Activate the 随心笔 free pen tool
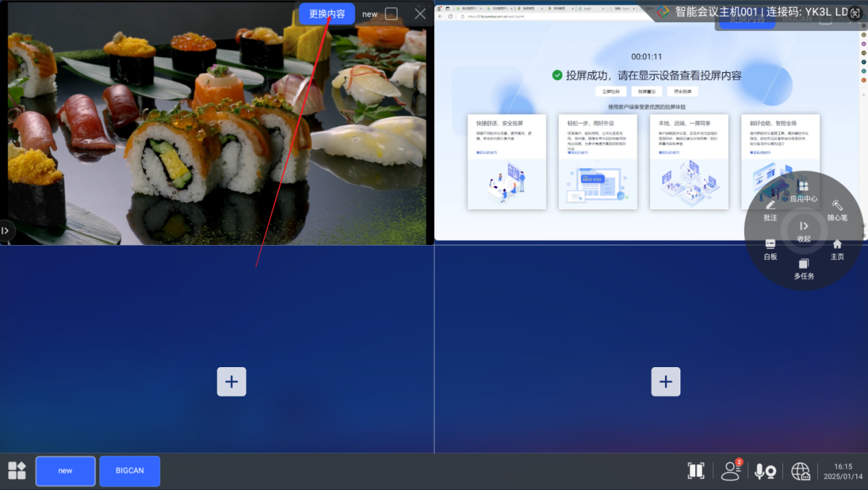 tap(837, 210)
